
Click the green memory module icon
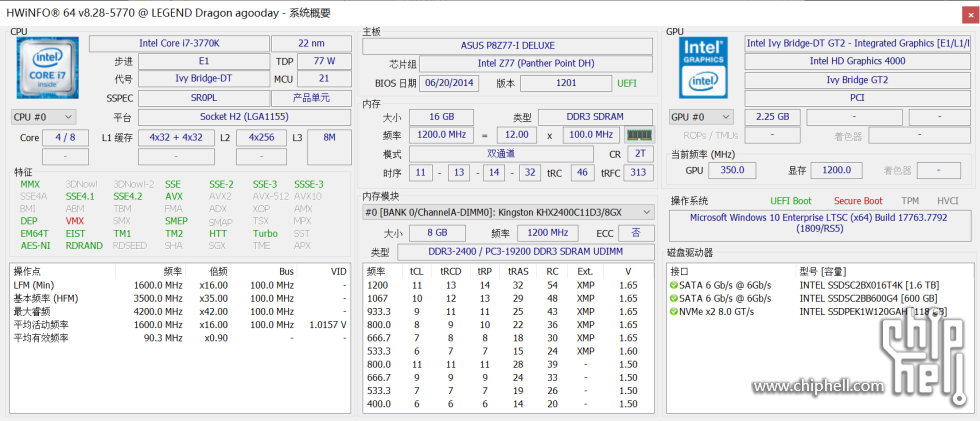click(638, 134)
